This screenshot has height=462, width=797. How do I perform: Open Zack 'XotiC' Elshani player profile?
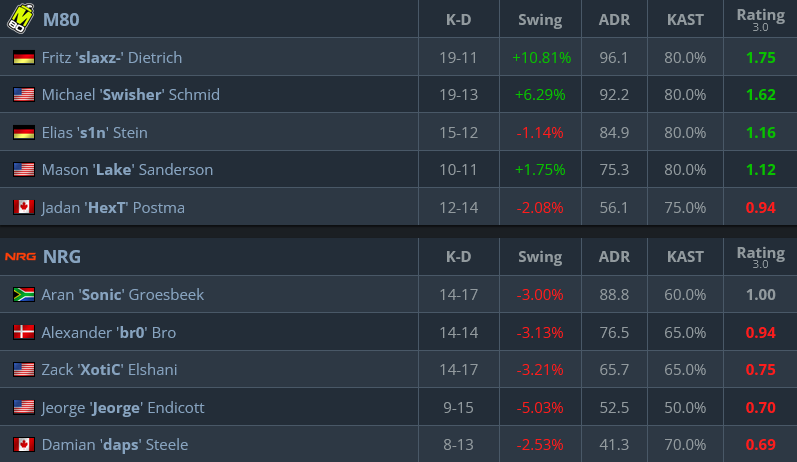tap(109, 370)
